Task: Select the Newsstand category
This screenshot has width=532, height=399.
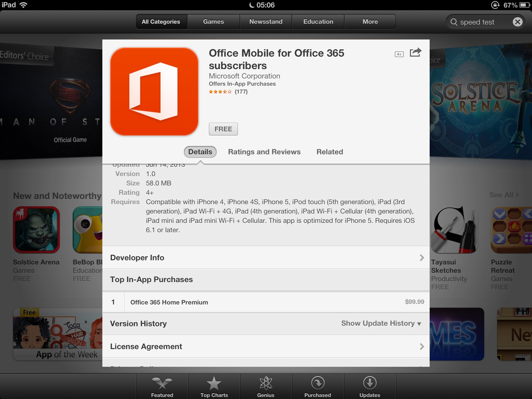Action: coord(266,22)
